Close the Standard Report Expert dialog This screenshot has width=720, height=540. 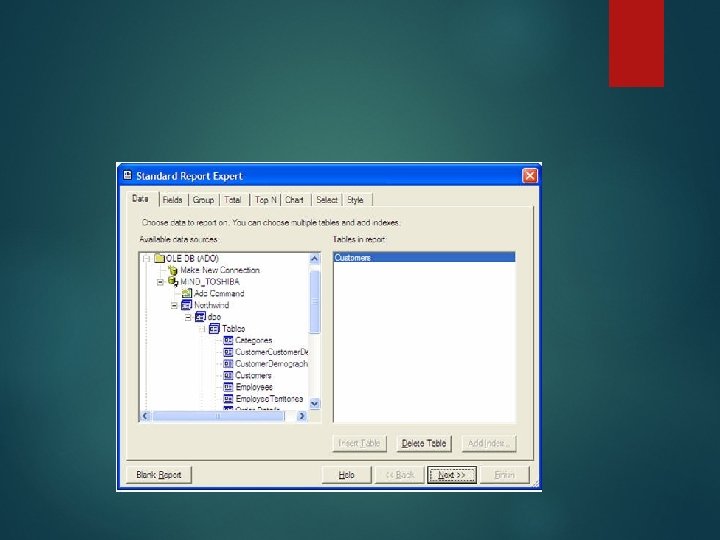click(x=530, y=176)
